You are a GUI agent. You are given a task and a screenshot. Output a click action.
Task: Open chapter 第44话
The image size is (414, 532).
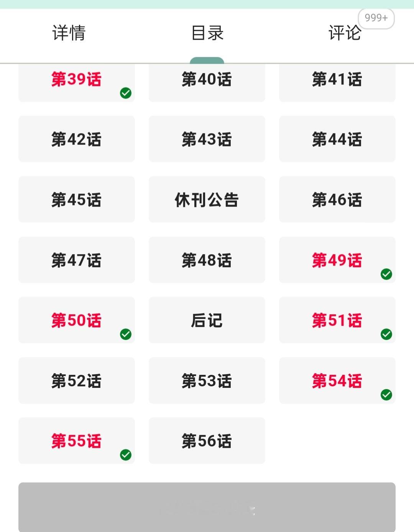pos(337,139)
